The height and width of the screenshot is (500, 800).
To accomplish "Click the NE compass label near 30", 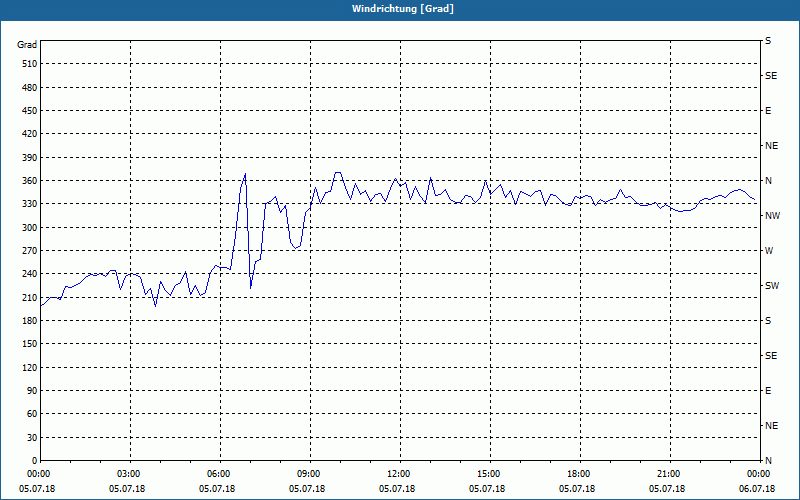I will [x=771, y=426].
